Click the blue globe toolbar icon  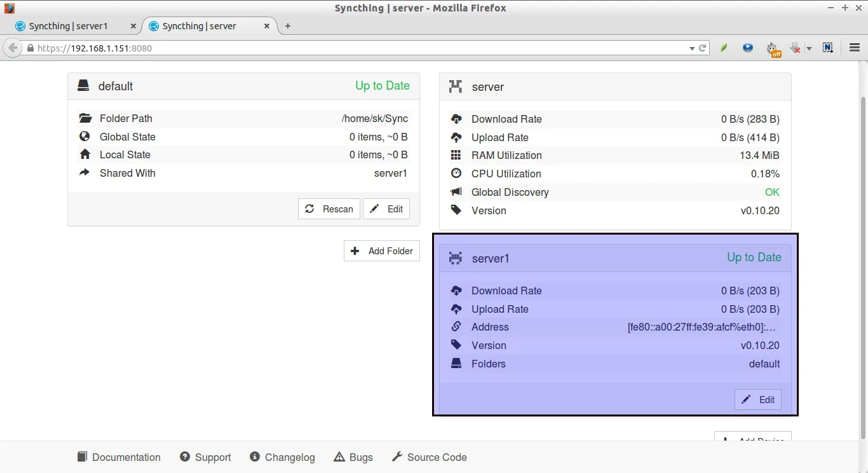tap(748, 48)
